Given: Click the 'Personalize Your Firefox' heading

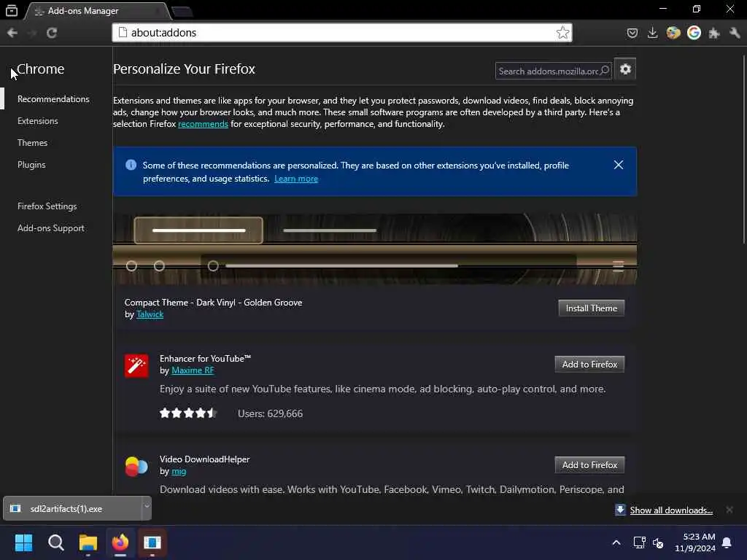Looking at the screenshot, I should [x=184, y=69].
